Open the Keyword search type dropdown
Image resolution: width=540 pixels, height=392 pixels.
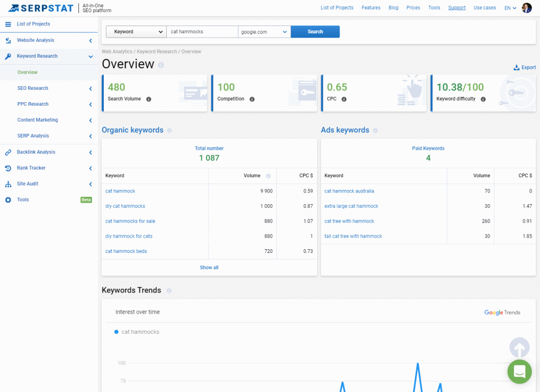pos(137,32)
